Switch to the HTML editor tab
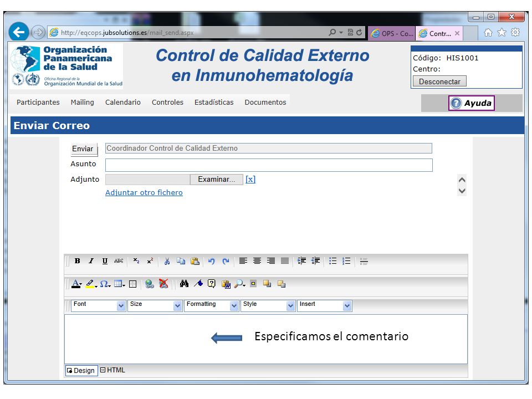Viewport: 532px width, 399px height. [x=112, y=370]
